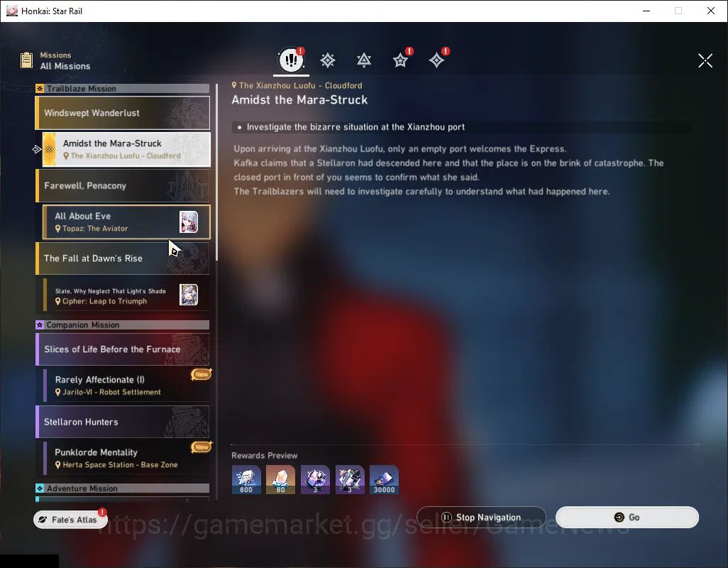Open the Adventure Mission four-point star tab
728x568 pixels.
pos(436,60)
